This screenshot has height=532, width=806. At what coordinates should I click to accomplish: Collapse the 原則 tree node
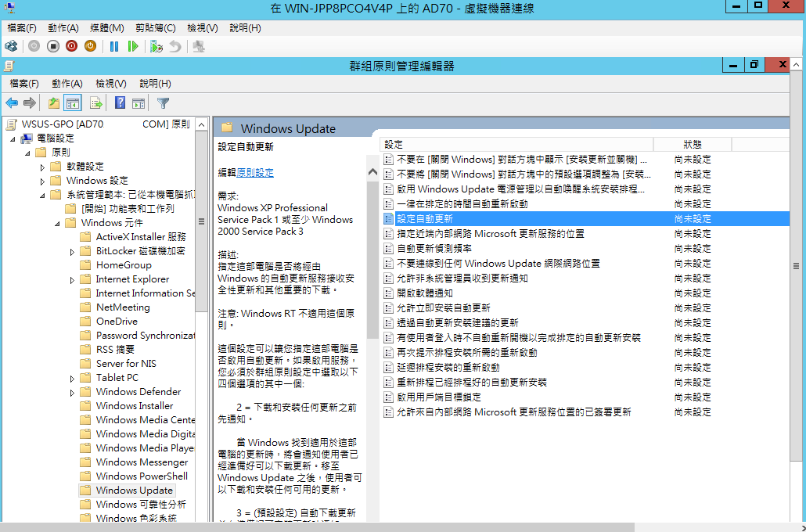pos(27,153)
